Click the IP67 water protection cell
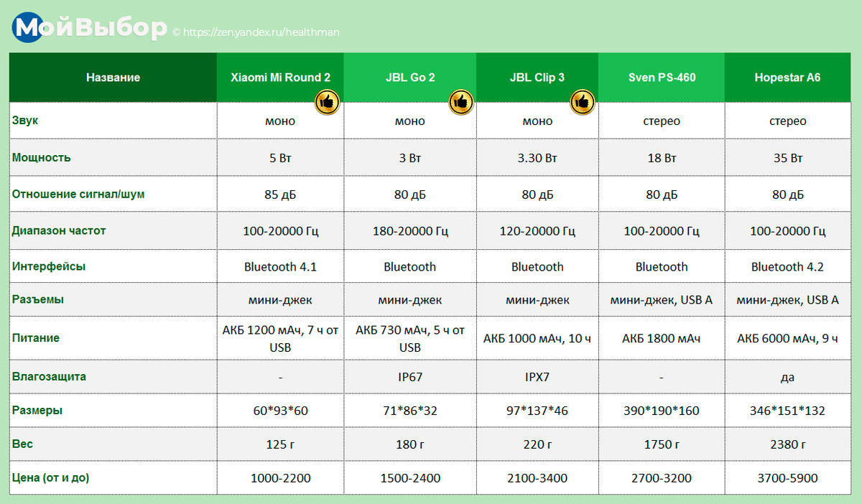 coord(410,376)
